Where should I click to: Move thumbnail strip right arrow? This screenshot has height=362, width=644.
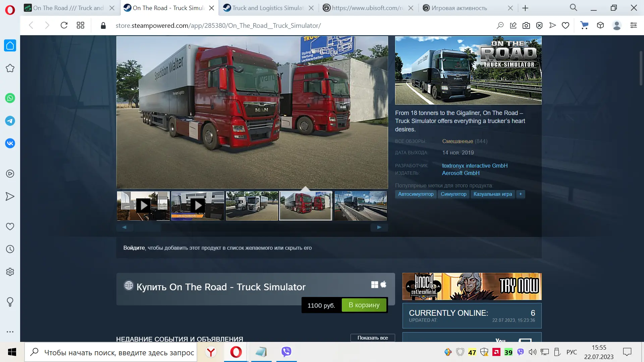click(379, 227)
